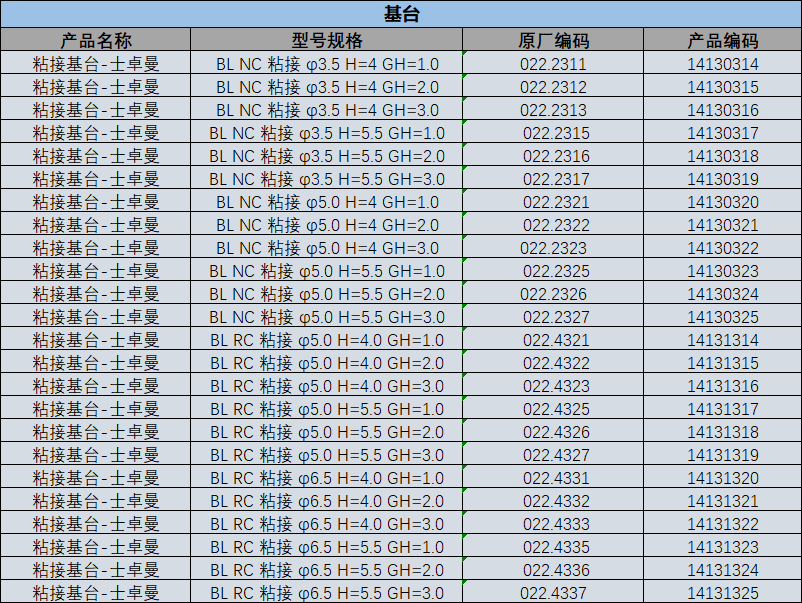This screenshot has height=603, width=802.
Task: Click product code 14130315
Action: click(x=722, y=87)
